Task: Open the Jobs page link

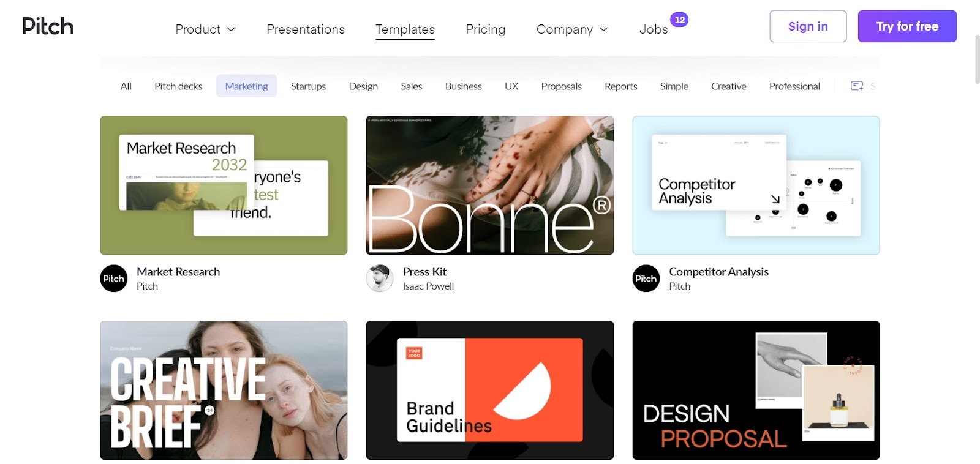Action: 654,29
